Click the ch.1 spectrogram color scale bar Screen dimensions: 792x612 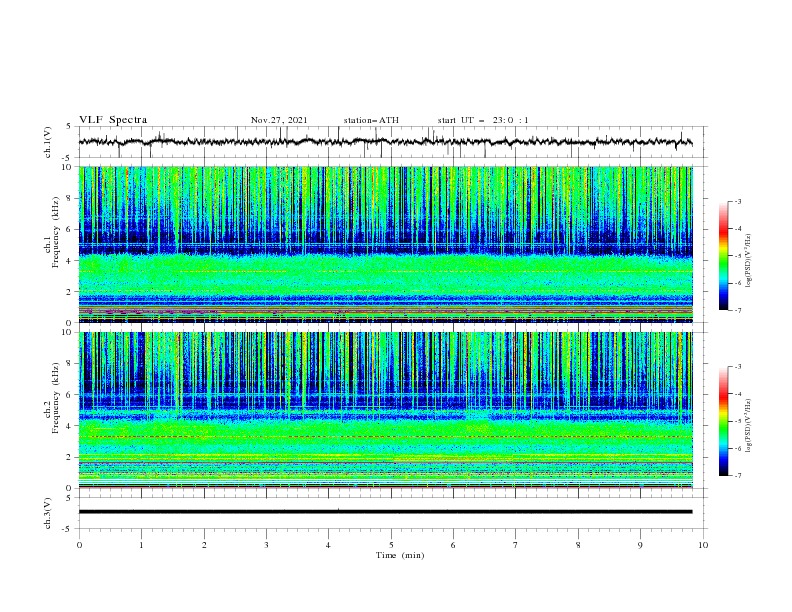[x=724, y=255]
